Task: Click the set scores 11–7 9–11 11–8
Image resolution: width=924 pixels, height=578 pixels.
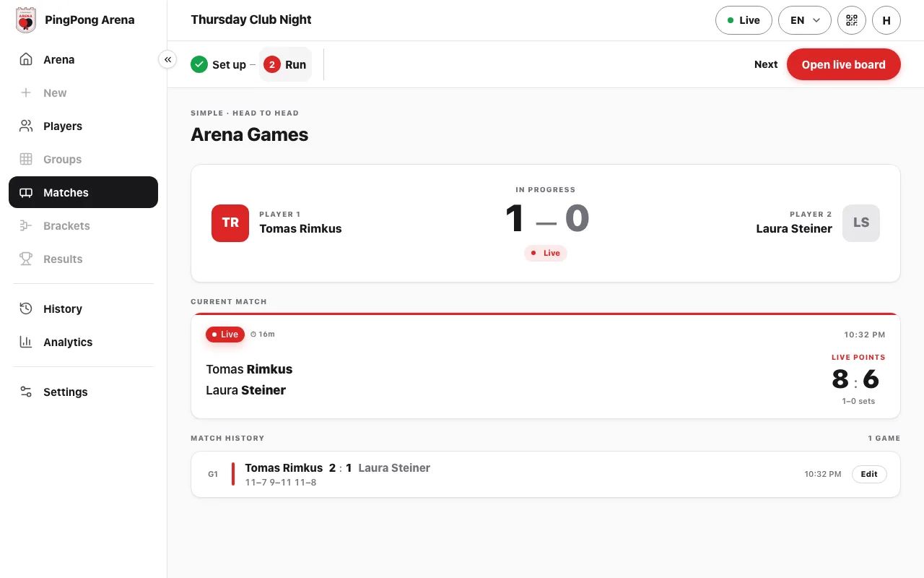Action: [x=281, y=482]
